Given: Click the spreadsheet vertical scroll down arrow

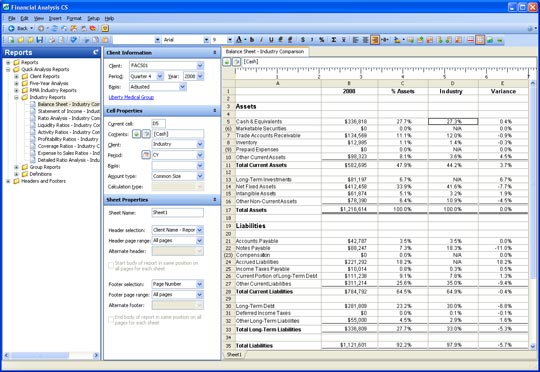Looking at the screenshot, I should pyautogui.click(x=533, y=346).
